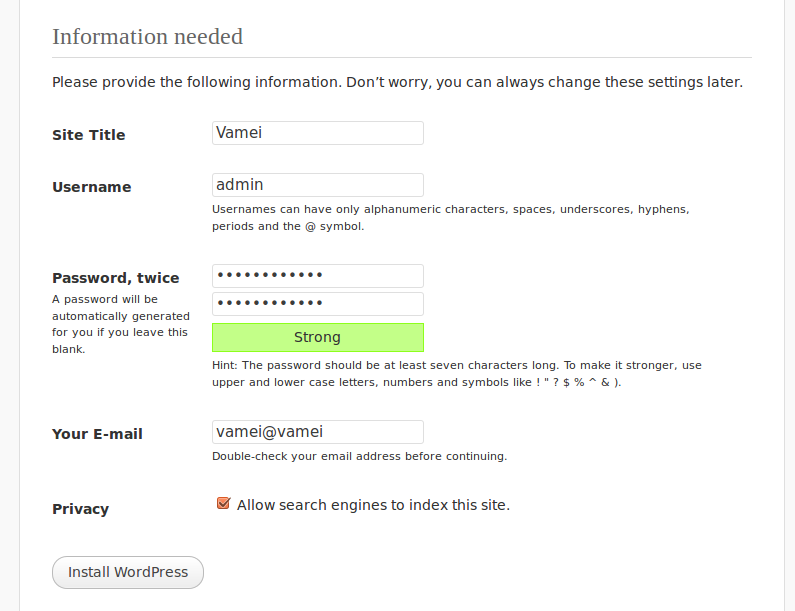This screenshot has height=611, width=795.
Task: Click the green Strong password strength indicator
Action: pyautogui.click(x=317, y=337)
